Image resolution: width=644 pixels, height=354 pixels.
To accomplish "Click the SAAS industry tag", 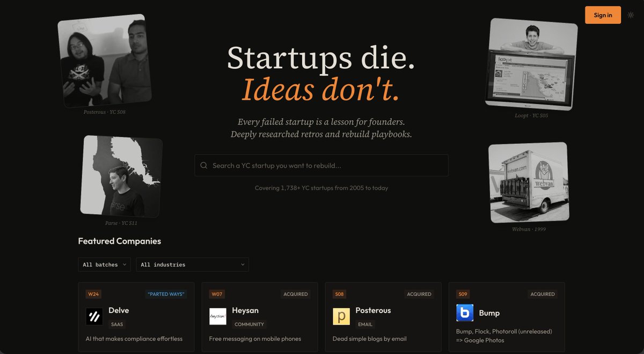I will click(x=117, y=324).
